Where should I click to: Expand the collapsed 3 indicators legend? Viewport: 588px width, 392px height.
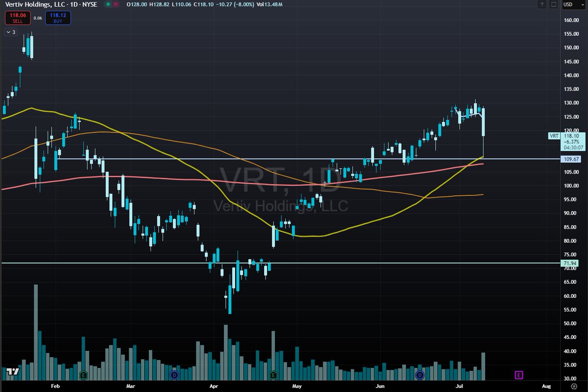click(x=11, y=32)
